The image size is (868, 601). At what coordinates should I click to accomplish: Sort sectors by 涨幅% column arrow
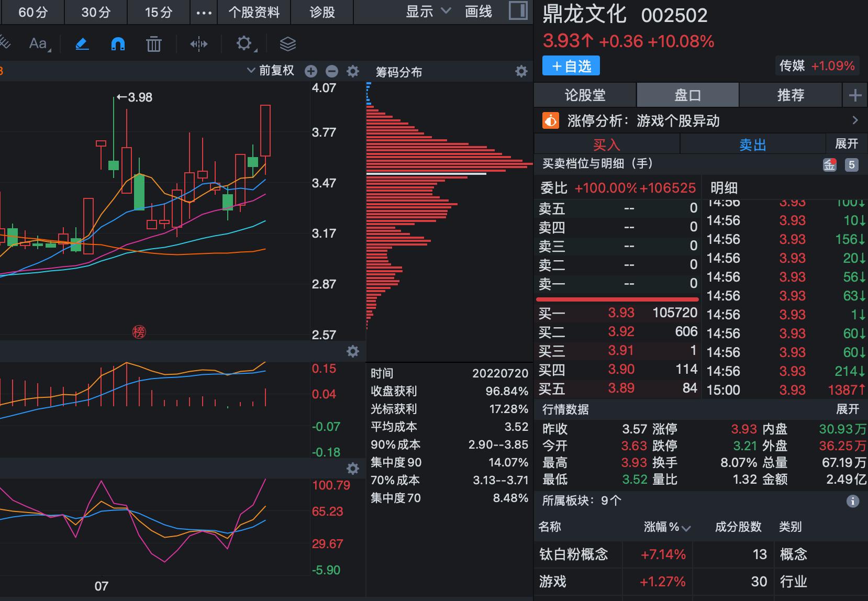pos(686,528)
